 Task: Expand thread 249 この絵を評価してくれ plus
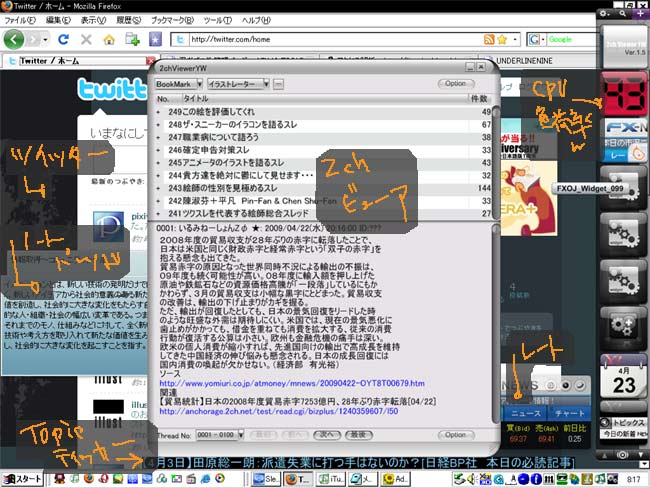pos(158,112)
